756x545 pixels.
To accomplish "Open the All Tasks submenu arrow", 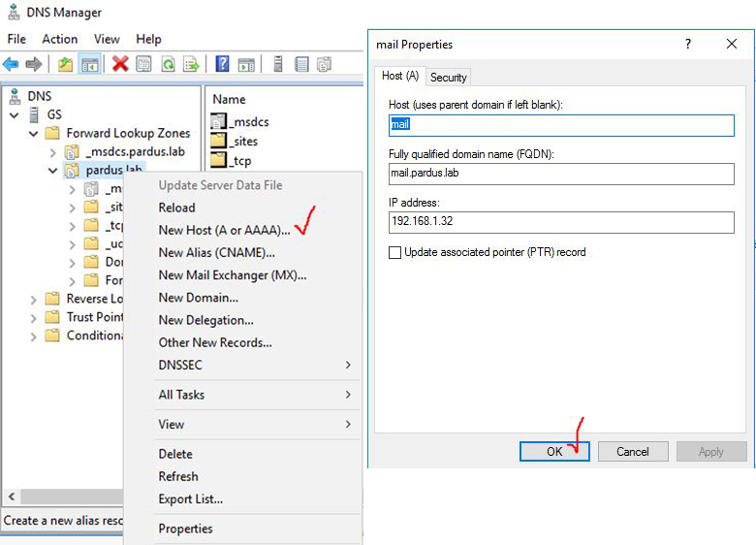I will click(x=348, y=395).
